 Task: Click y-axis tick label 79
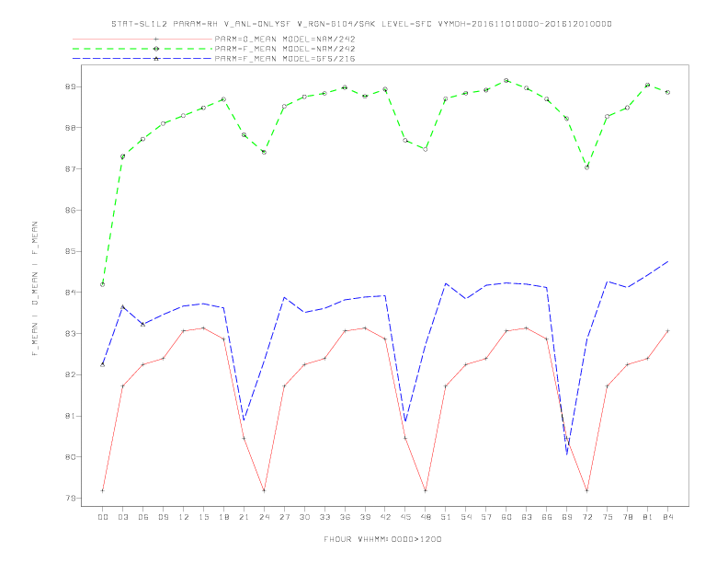(72, 498)
